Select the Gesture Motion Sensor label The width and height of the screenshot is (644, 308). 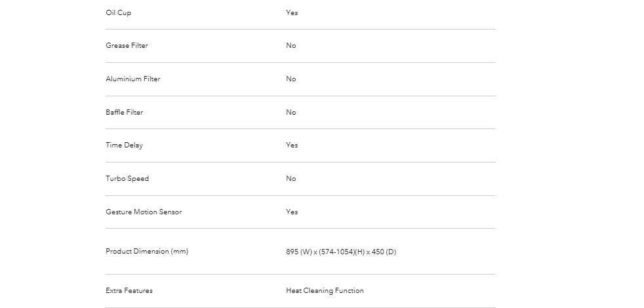(144, 212)
